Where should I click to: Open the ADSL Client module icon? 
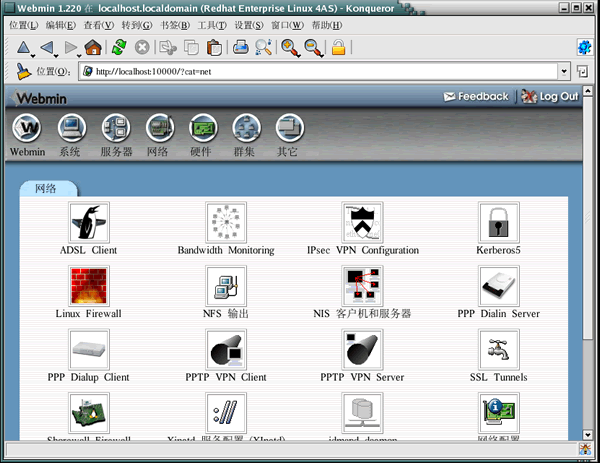[89, 222]
